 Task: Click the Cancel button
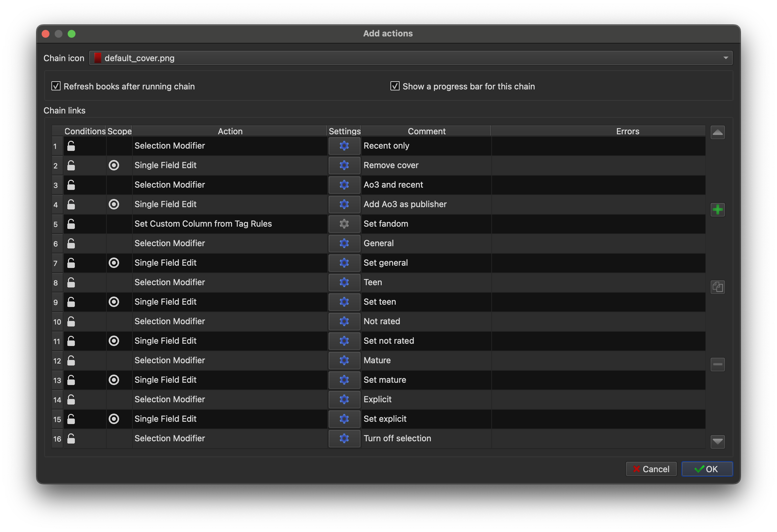tap(651, 469)
